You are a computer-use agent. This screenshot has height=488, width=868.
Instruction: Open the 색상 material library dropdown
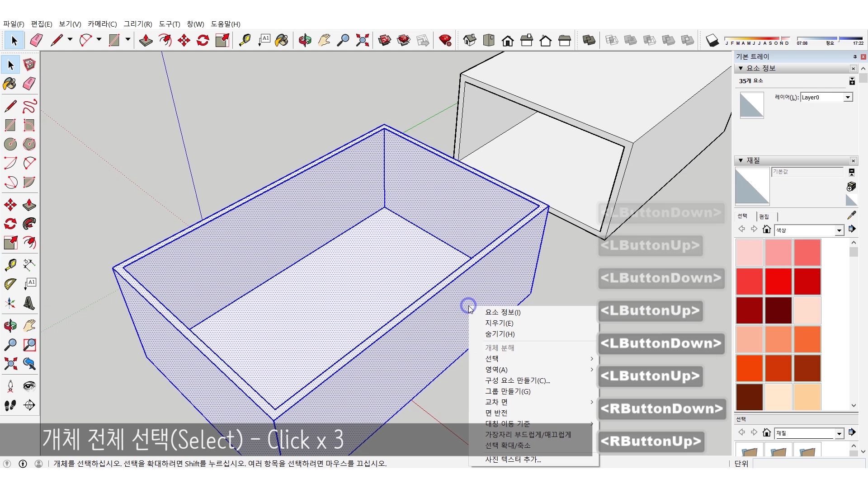(x=839, y=230)
